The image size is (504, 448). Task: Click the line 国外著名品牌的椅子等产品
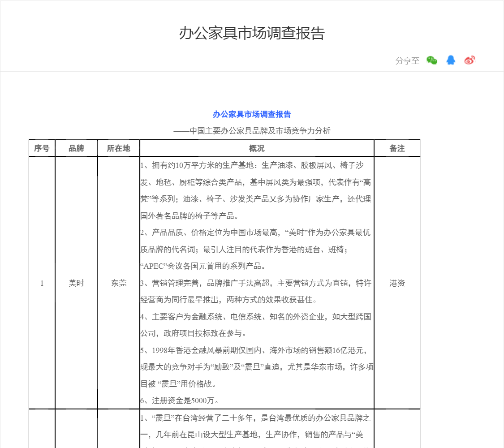(x=190, y=215)
